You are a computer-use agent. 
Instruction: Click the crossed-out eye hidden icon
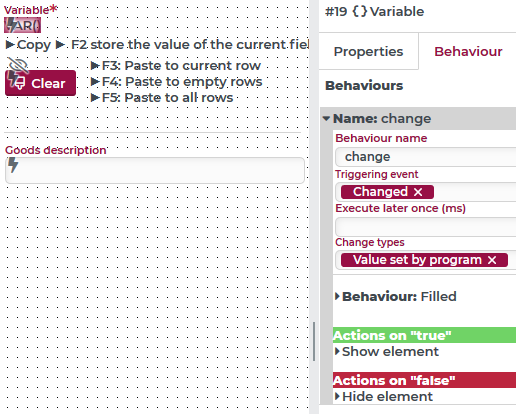17,65
